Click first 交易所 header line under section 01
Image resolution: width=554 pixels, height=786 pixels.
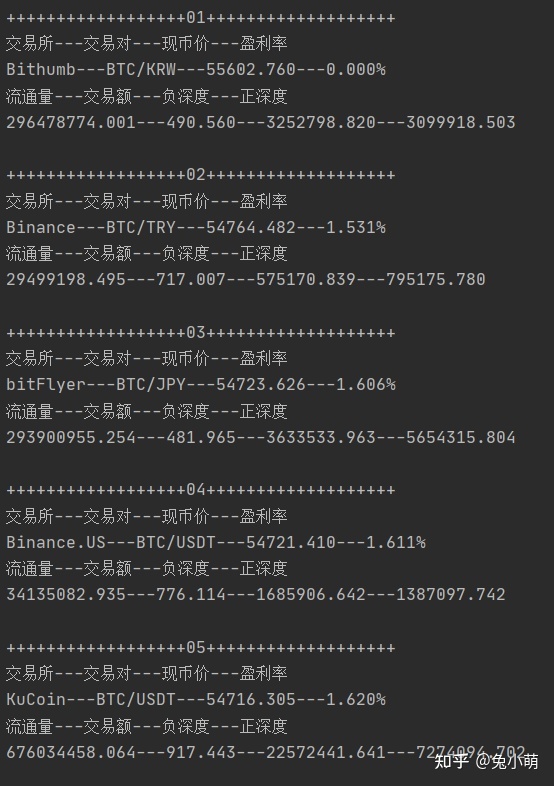(x=146, y=44)
